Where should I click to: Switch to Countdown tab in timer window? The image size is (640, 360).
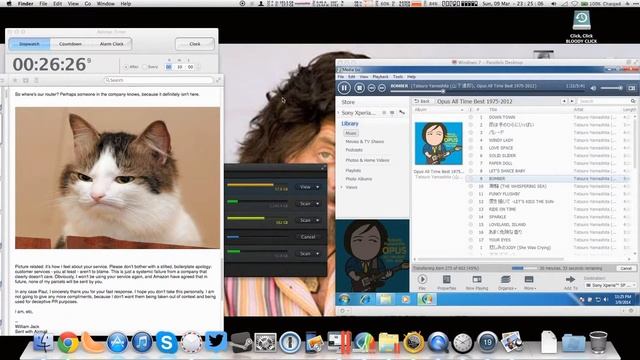tap(70, 44)
